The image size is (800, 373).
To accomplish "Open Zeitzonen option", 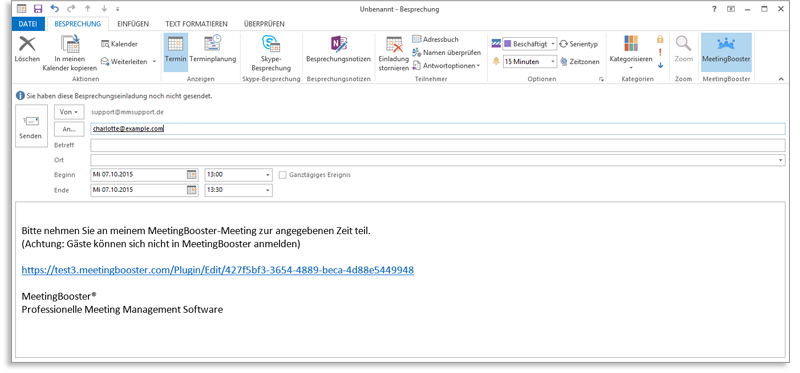I will click(x=580, y=62).
